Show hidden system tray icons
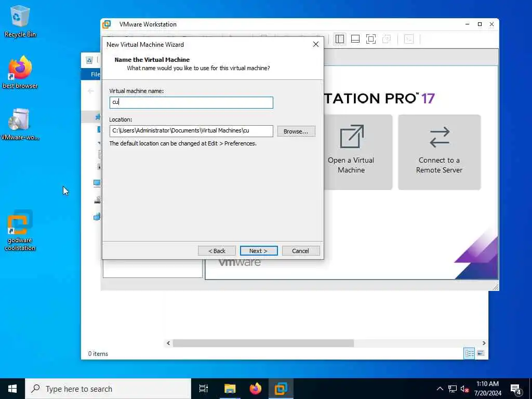 click(440, 389)
